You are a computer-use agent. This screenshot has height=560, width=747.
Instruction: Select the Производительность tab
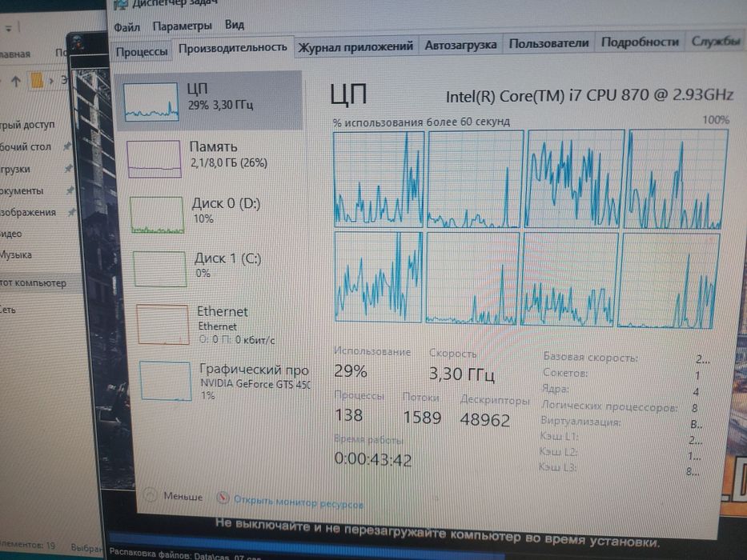232,48
